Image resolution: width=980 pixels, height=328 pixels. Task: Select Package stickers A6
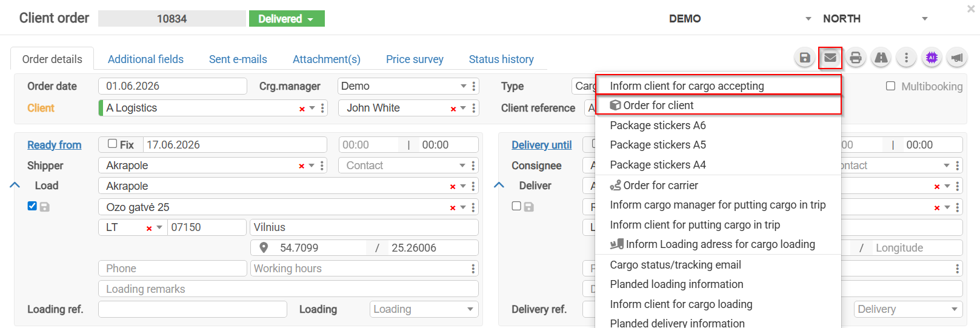pos(719,126)
